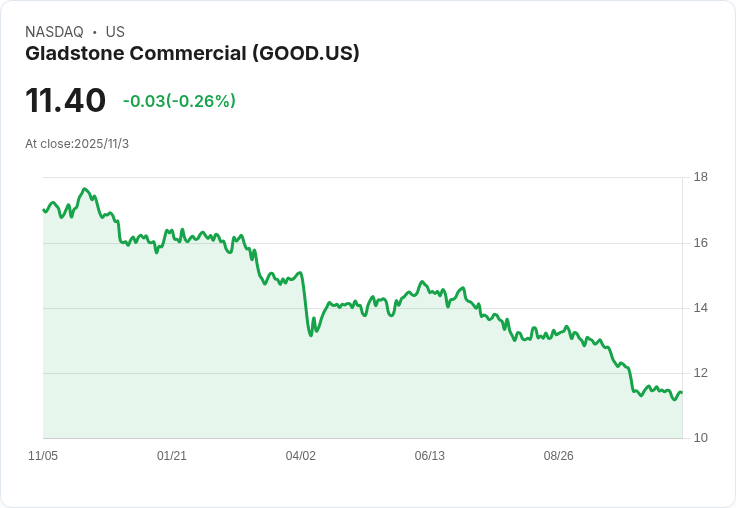Click the 04/02 date axis marker
This screenshot has width=736, height=508.
(301, 456)
